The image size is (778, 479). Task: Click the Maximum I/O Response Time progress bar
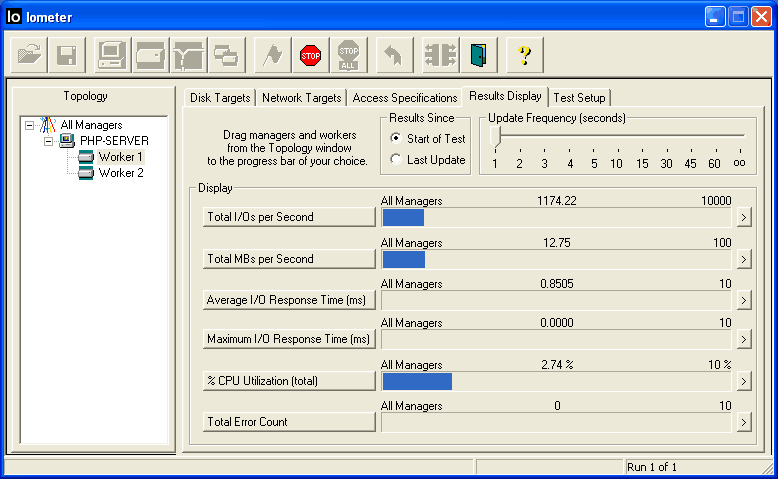[x=556, y=340]
